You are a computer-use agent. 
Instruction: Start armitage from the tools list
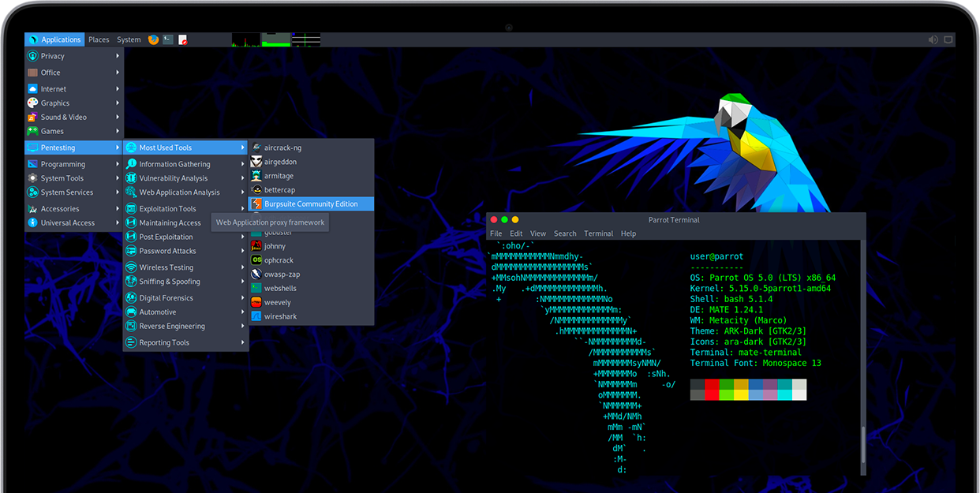click(x=312, y=176)
